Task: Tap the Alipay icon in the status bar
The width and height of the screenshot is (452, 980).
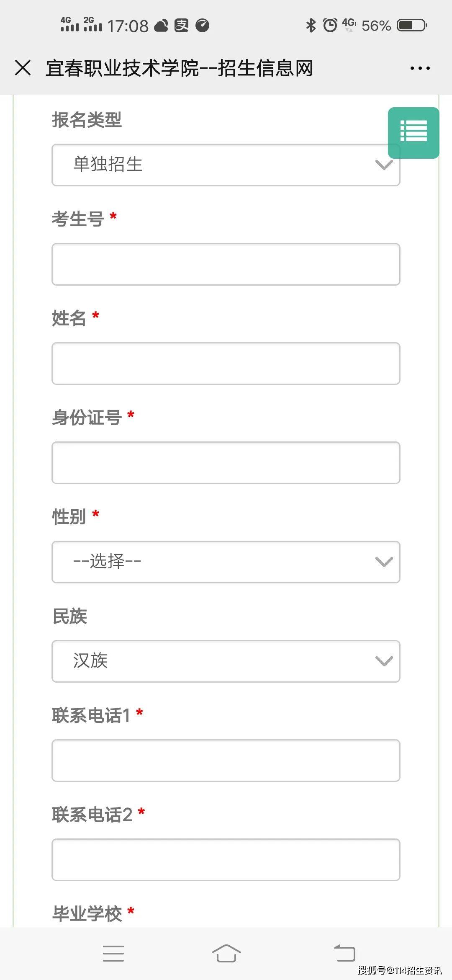Action: click(x=182, y=26)
